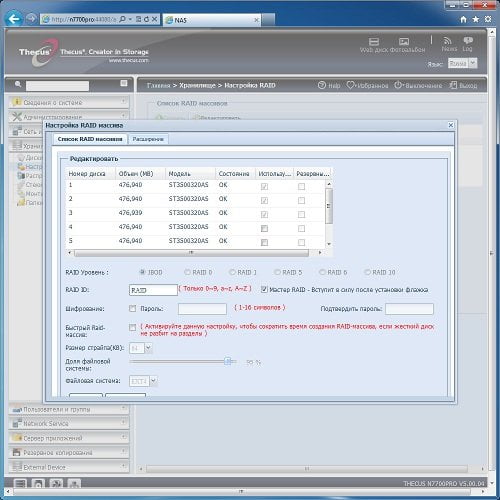This screenshot has width=500, height=500.
Task: Open the file system EXT4 dropdown
Action: pyautogui.click(x=153, y=381)
